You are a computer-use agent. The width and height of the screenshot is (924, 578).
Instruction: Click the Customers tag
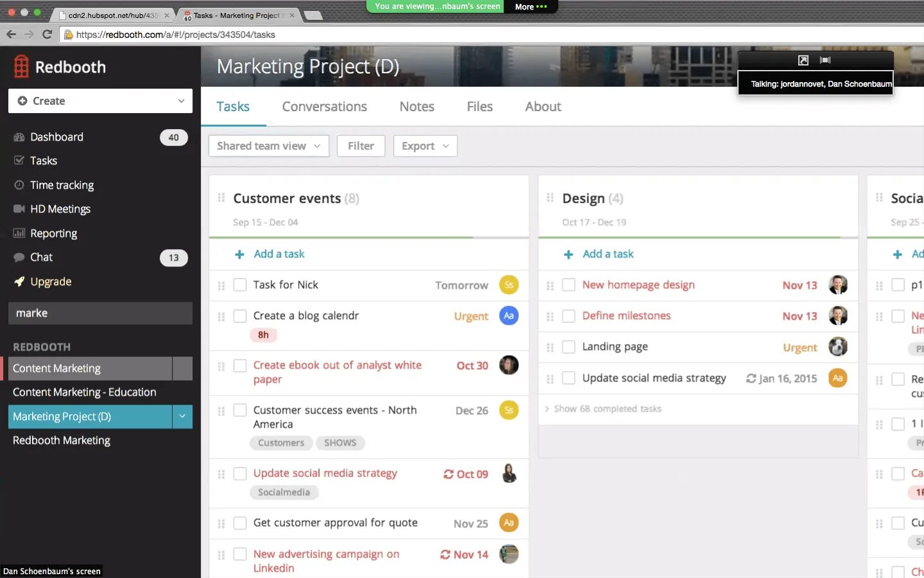point(281,443)
